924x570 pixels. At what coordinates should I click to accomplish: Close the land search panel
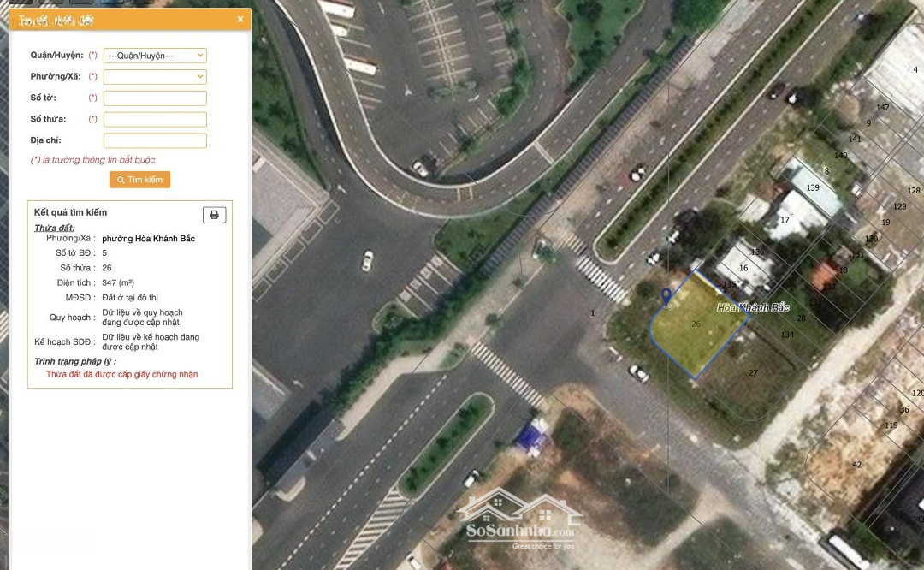coord(240,19)
